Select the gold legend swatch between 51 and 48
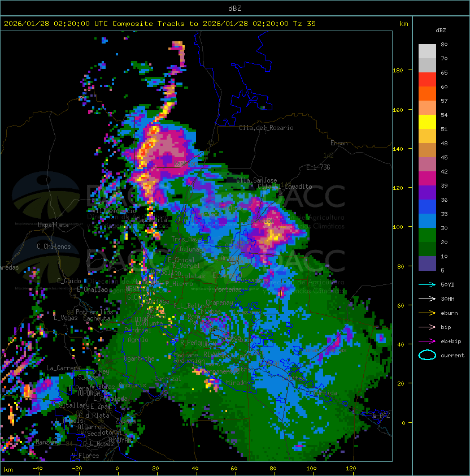 [x=427, y=136]
